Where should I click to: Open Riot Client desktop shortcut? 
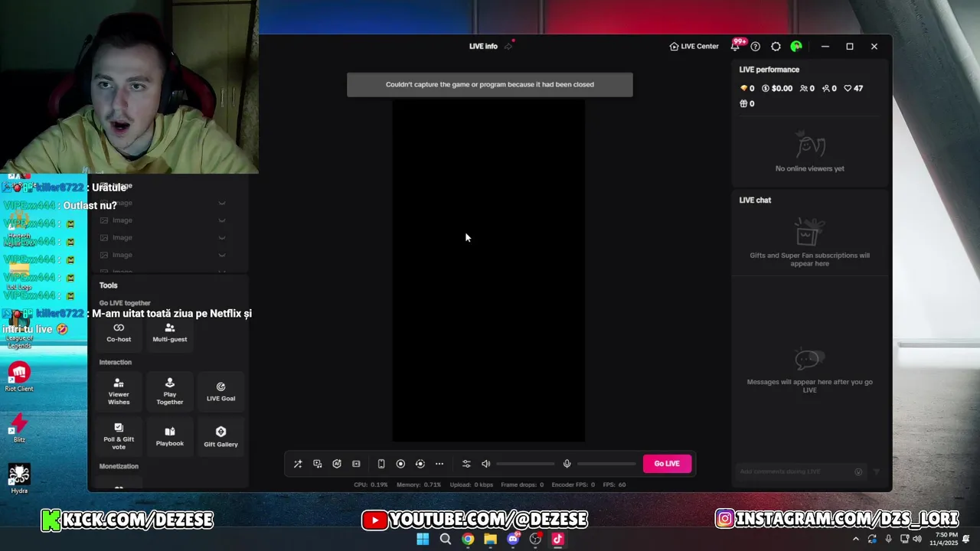point(19,377)
